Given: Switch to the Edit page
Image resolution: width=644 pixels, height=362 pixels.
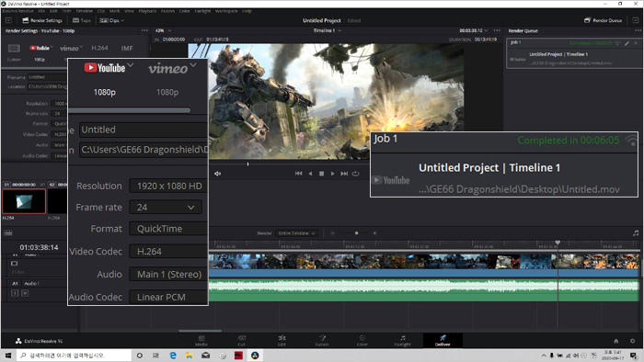Looking at the screenshot, I should tap(282, 341).
